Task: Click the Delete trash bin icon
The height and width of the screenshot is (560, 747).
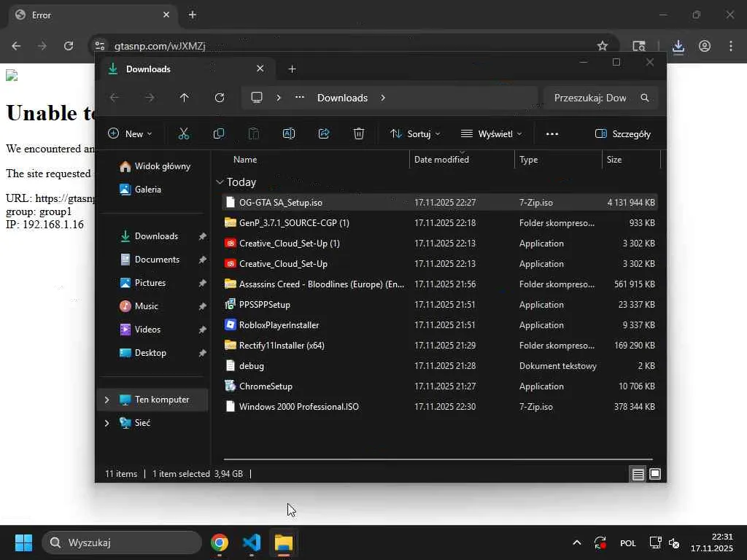Action: [x=359, y=133]
